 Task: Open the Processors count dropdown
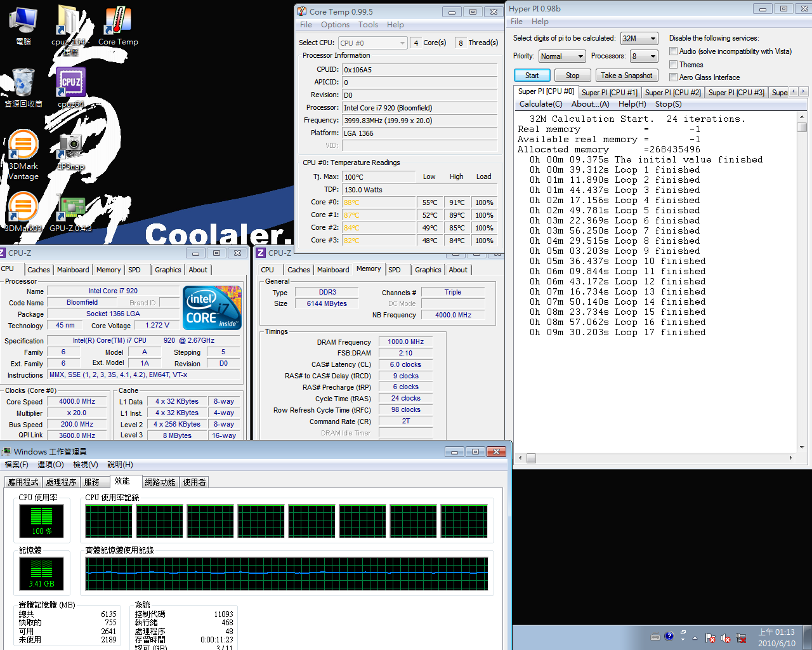[643, 56]
